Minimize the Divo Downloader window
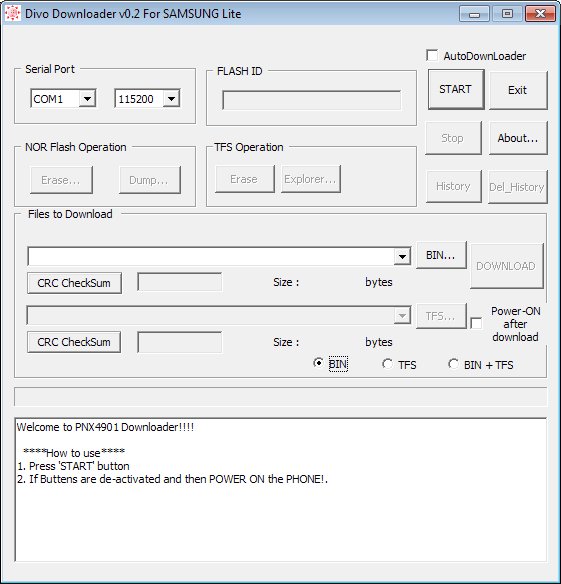The image size is (561, 584). [474, 14]
